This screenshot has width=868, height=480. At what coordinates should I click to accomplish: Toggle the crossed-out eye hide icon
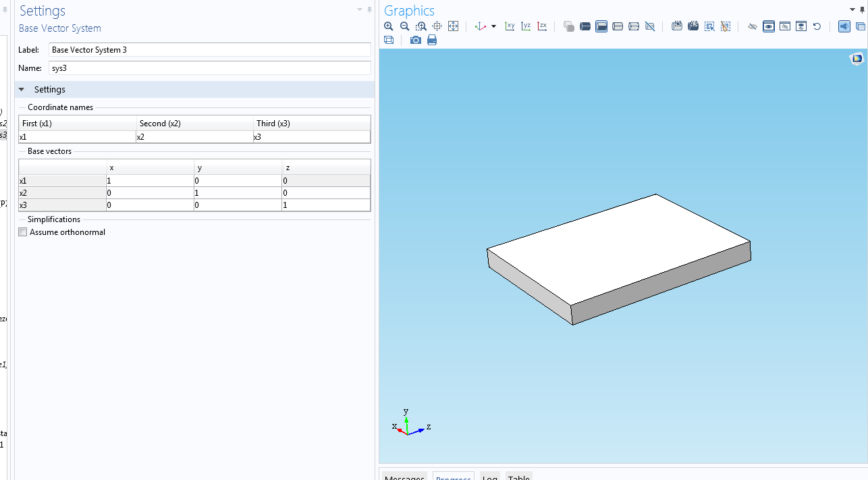point(753,26)
